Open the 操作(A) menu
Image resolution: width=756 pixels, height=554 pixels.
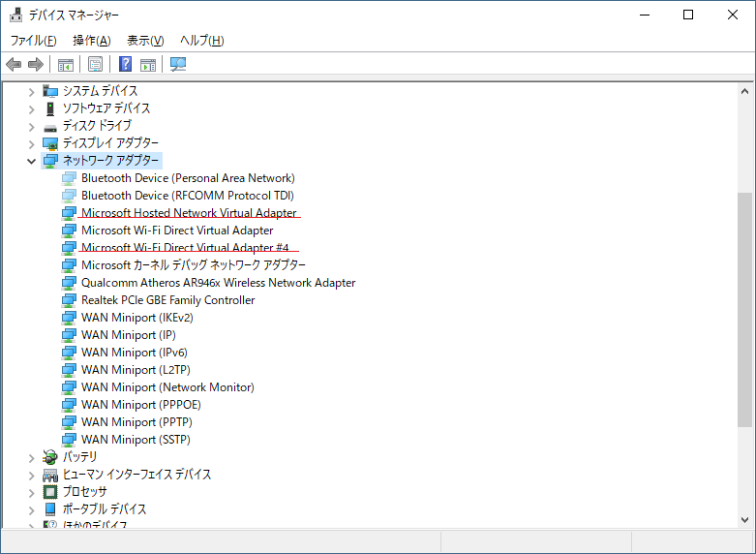click(x=92, y=41)
